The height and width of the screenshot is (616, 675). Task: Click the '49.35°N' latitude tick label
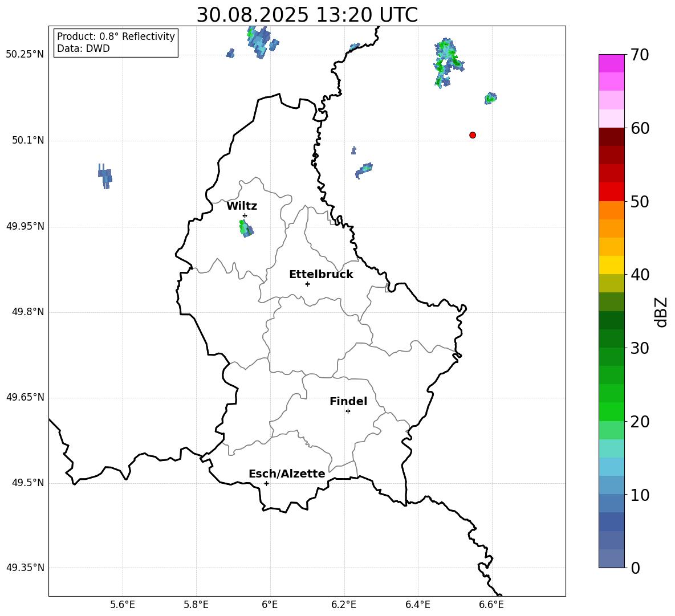pyautogui.click(x=25, y=568)
